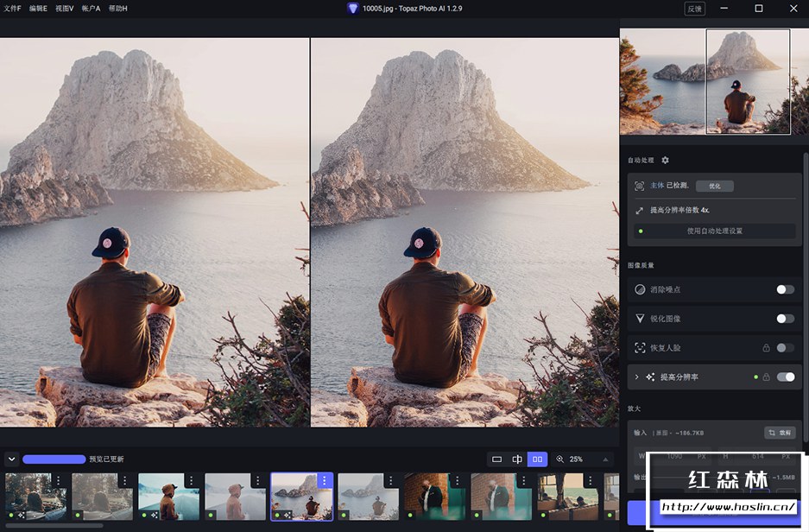Collapse the thumbnail strip with chevron button

point(11,459)
